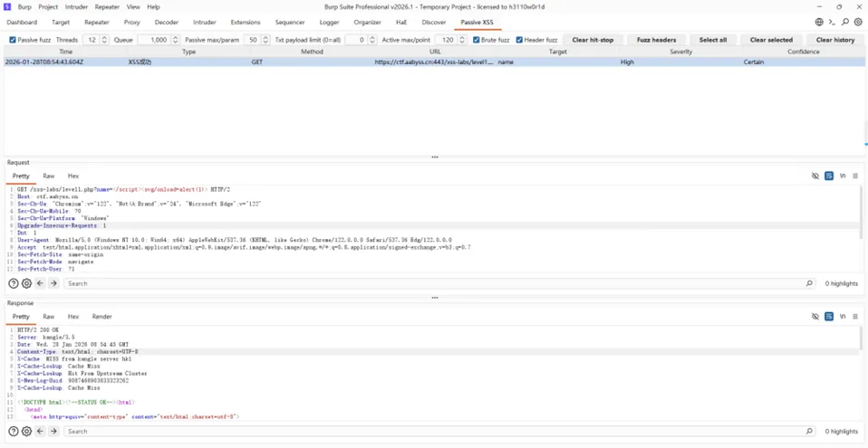Click the global search magnifier icon
Screen dimensions: 868x448
click(844, 22)
